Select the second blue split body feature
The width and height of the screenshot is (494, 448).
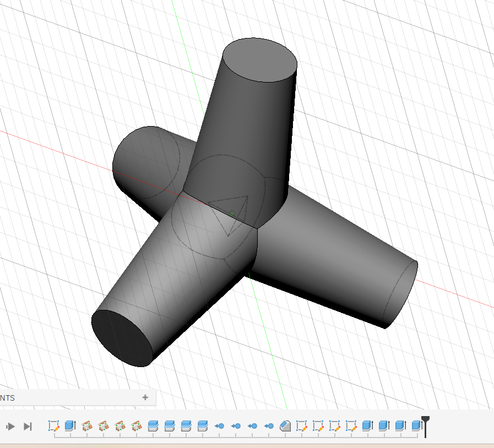pyautogui.click(x=170, y=426)
